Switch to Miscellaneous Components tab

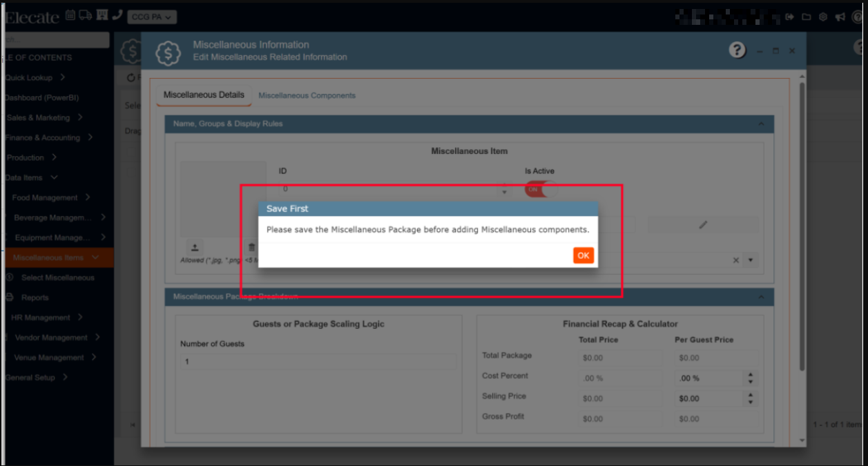[307, 95]
